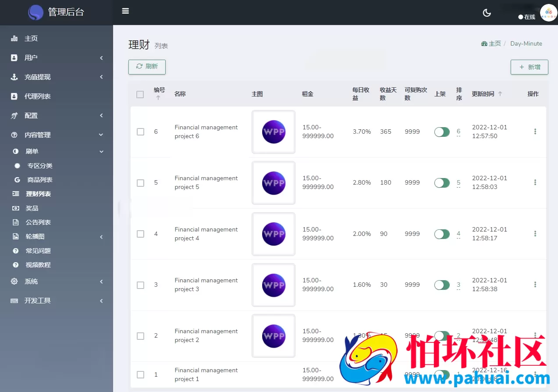558x392 pixels.
Task: Click the 公告列表 document icon
Action: coord(16,222)
